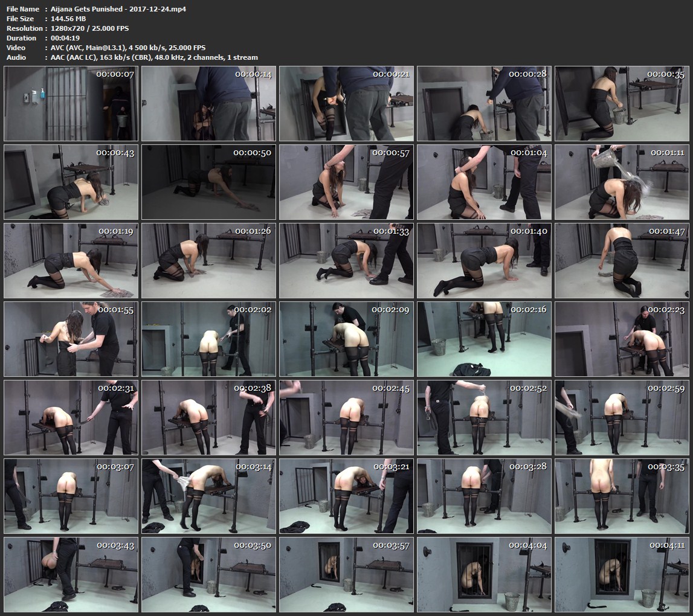Select the frame at 00:02:52
The image size is (693, 616).
coord(485,417)
